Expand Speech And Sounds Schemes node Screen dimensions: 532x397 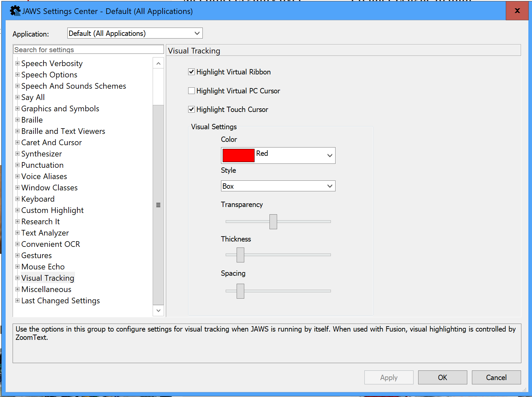[x=18, y=86]
